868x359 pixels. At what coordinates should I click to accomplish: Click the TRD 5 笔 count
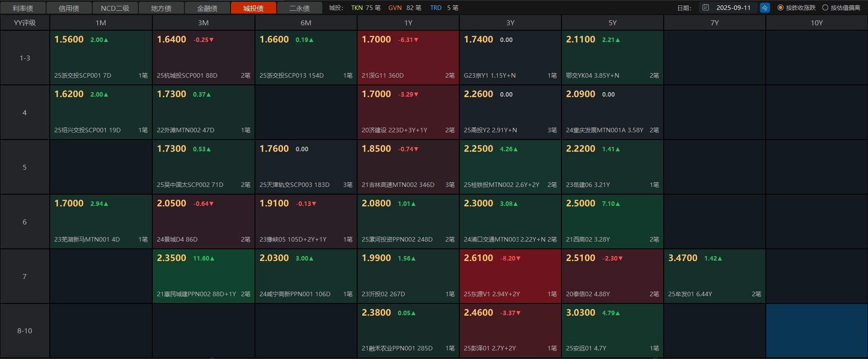(444, 8)
